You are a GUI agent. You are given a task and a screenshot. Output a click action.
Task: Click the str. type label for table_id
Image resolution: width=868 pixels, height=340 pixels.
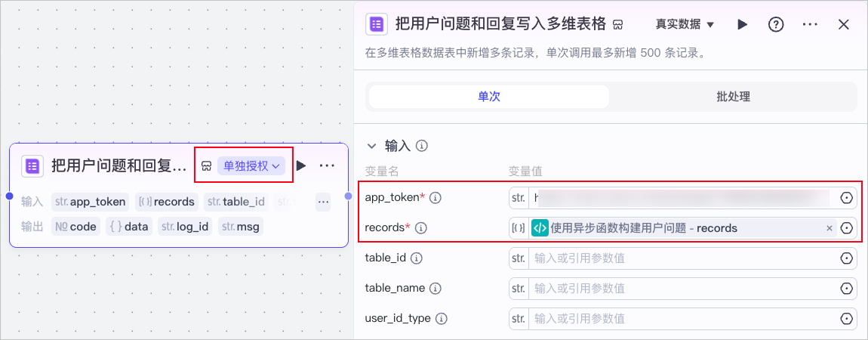(x=519, y=258)
